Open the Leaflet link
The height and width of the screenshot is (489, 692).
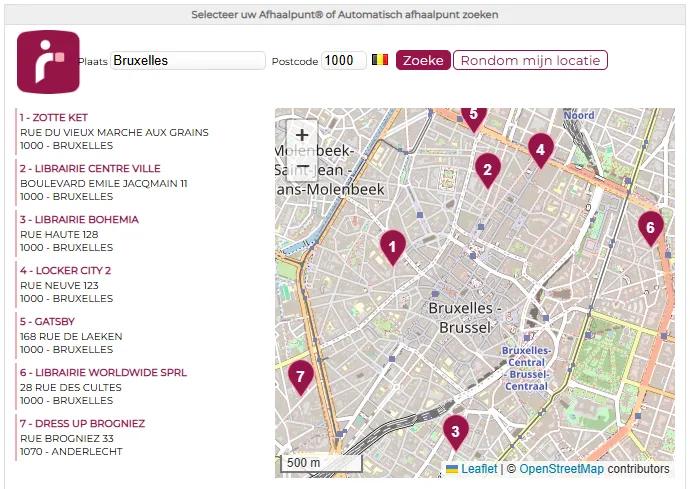point(479,469)
